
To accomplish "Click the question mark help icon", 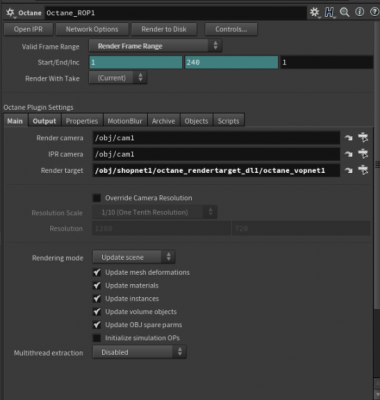I will 374,12.
